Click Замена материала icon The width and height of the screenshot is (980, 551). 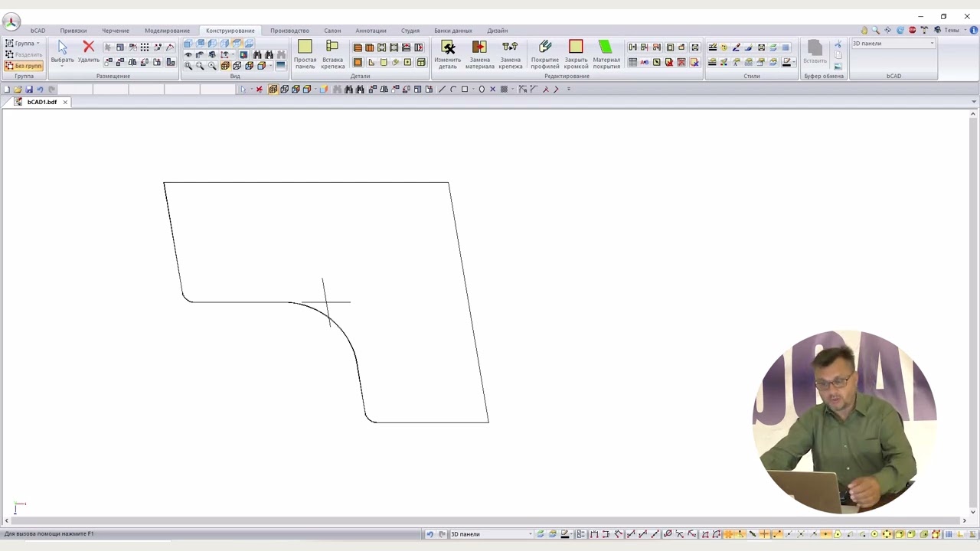pos(479,47)
